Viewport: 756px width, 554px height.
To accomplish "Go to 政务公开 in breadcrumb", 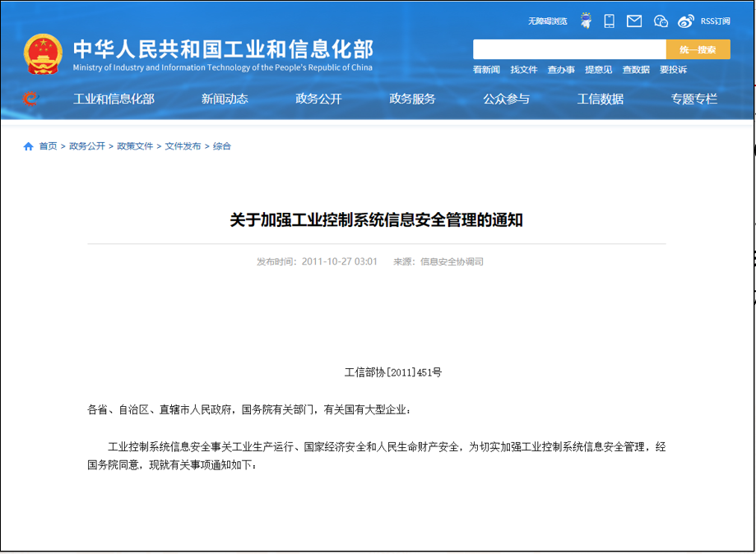I will click(86, 146).
